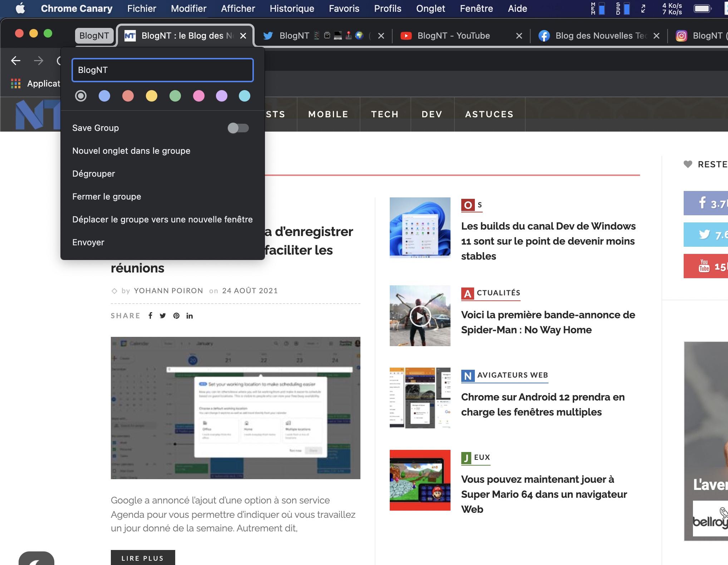Click the BlogNT group name text field
This screenshot has height=565, width=728.
[x=163, y=70]
